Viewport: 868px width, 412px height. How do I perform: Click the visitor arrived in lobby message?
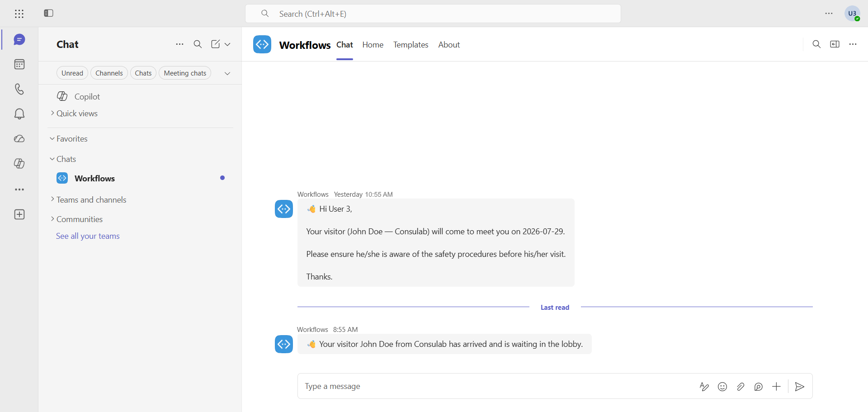[x=444, y=344]
